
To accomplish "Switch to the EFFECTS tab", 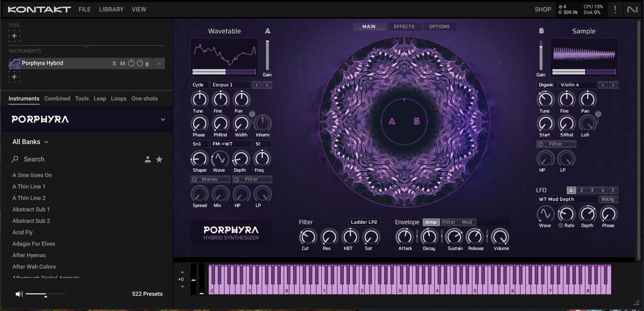I will point(404,26).
